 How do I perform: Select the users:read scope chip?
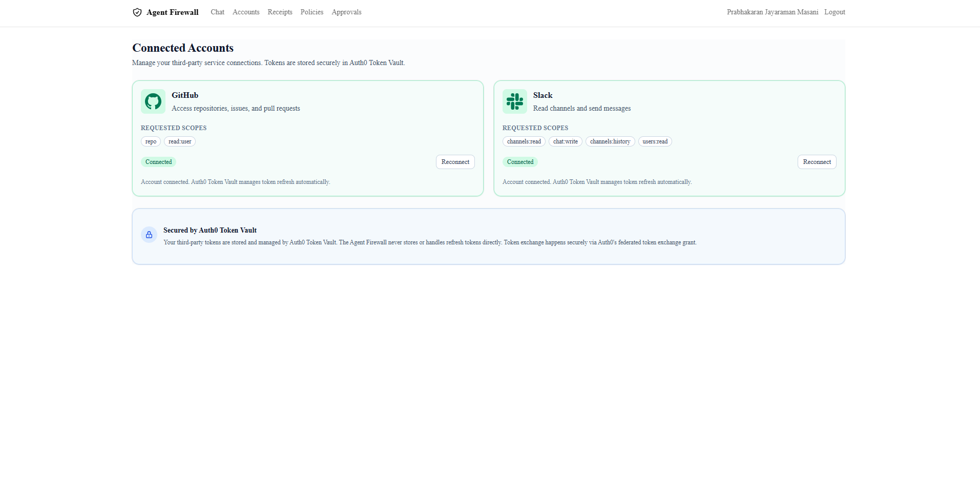pyautogui.click(x=655, y=141)
